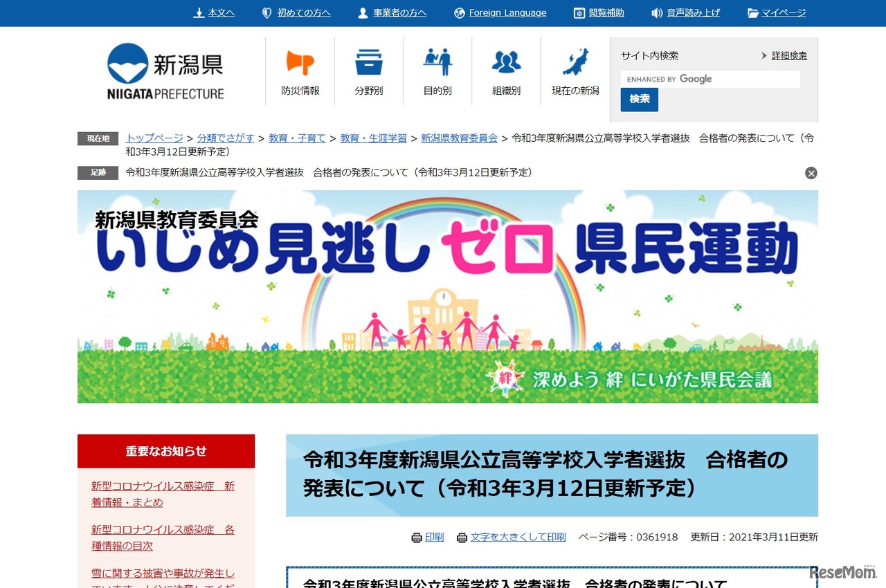Open 分野別 category menu
The image size is (886, 588).
coord(369,71)
